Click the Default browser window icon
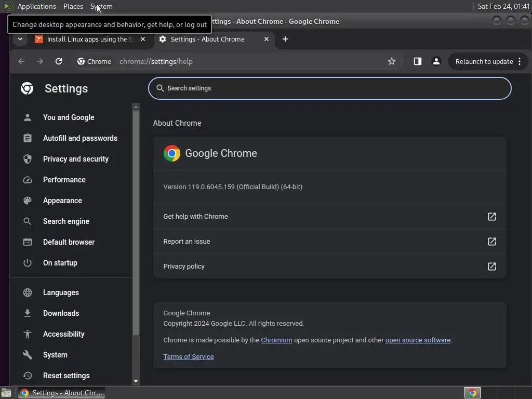Viewport: 532px width, 399px height. click(28, 242)
